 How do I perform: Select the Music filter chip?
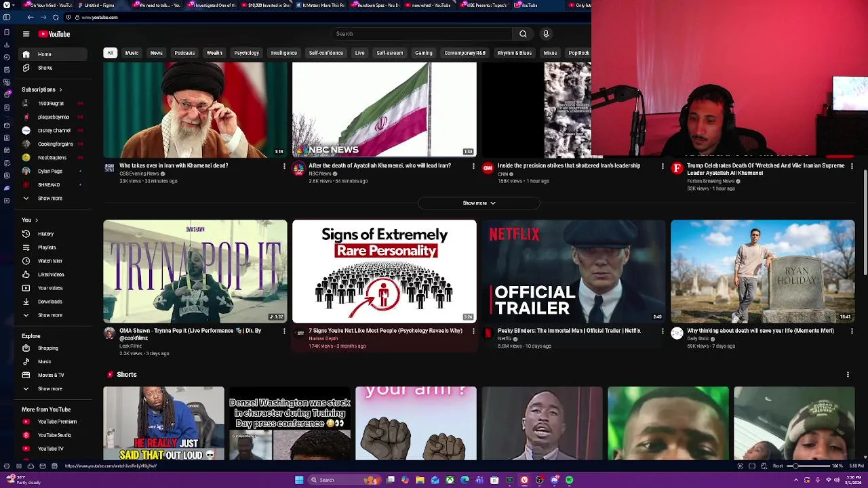[x=132, y=53]
